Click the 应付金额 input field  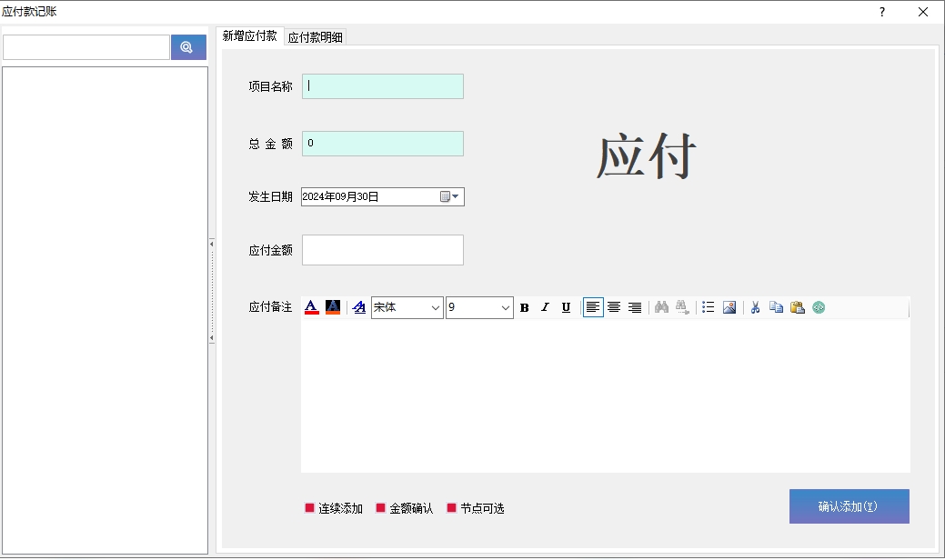(383, 250)
